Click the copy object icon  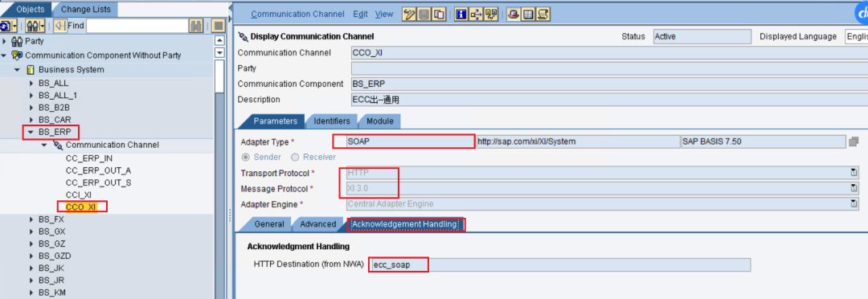[439, 14]
